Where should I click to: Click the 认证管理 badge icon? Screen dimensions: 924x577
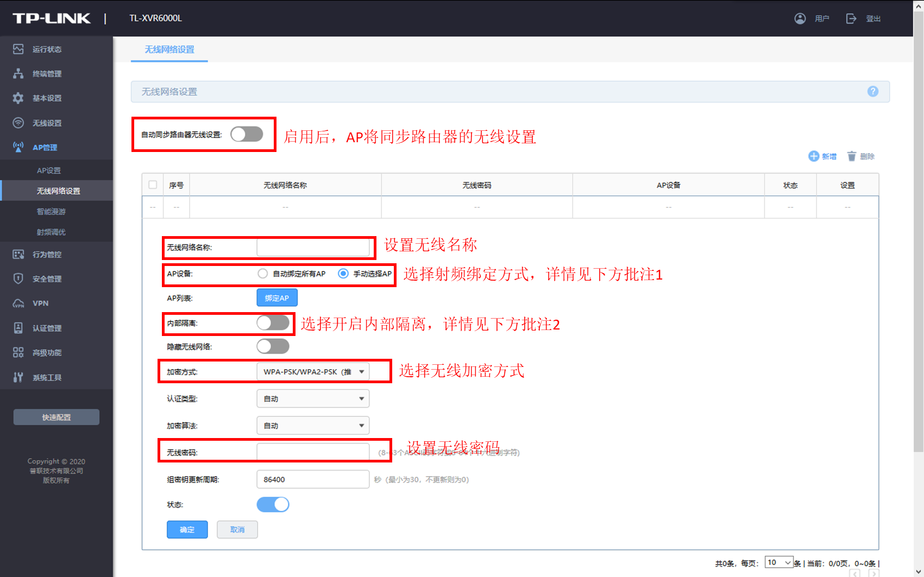(x=18, y=328)
